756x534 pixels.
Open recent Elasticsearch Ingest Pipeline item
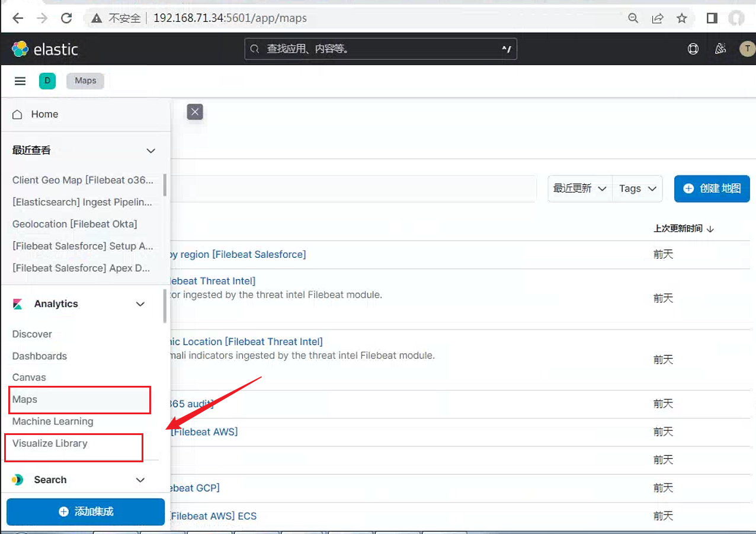coord(82,202)
